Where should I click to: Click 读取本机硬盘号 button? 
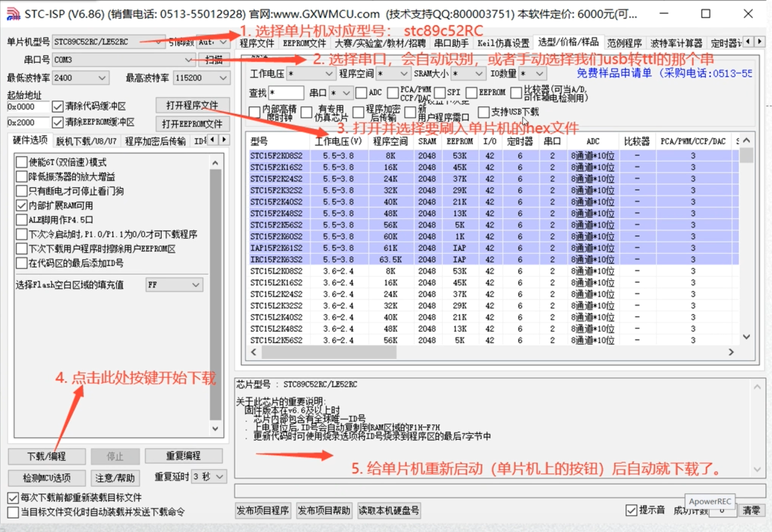(389, 510)
